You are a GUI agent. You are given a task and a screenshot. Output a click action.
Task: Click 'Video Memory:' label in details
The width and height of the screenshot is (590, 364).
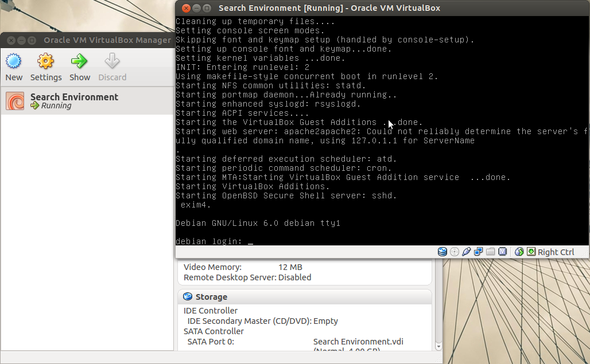pos(212,267)
